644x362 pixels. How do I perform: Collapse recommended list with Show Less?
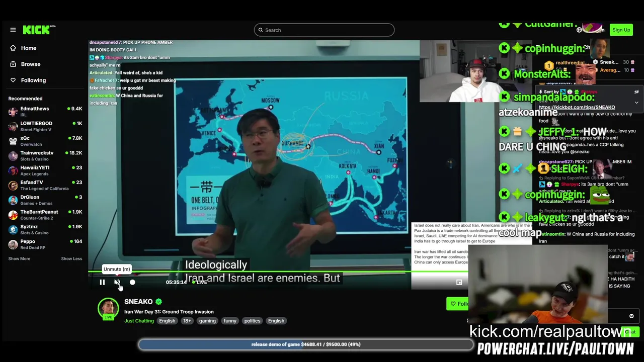(71, 259)
